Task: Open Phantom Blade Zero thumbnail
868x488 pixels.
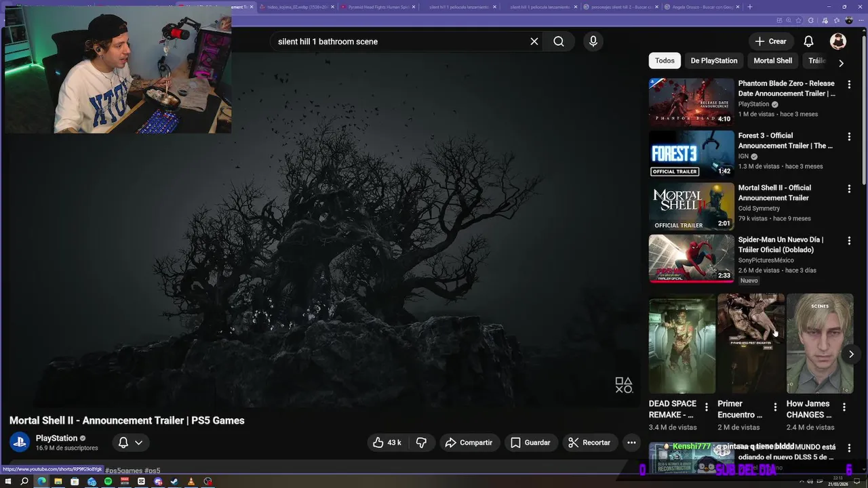Action: pyautogui.click(x=691, y=102)
